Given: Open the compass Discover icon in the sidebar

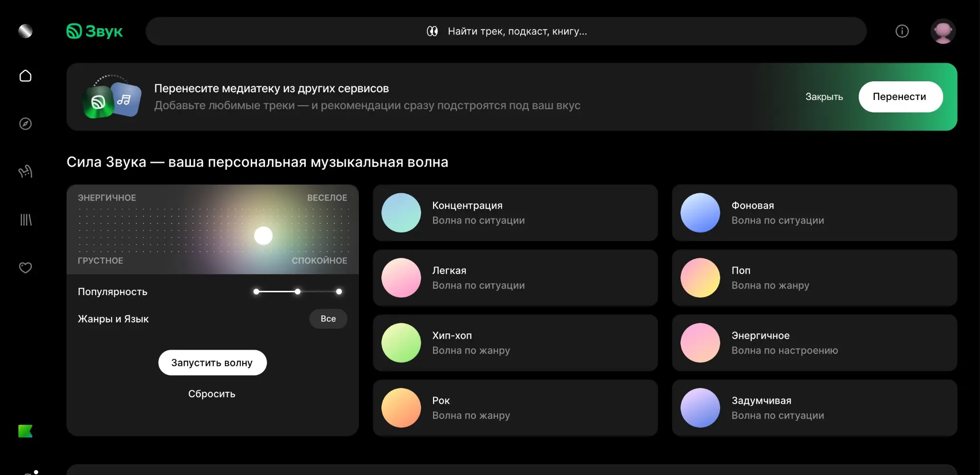Looking at the screenshot, I should pos(25,124).
